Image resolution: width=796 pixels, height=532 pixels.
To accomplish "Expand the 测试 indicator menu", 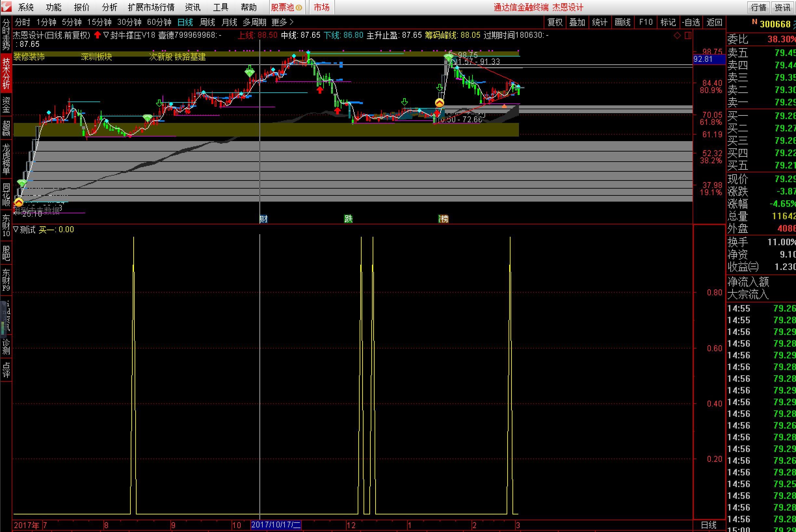I will 16,230.
